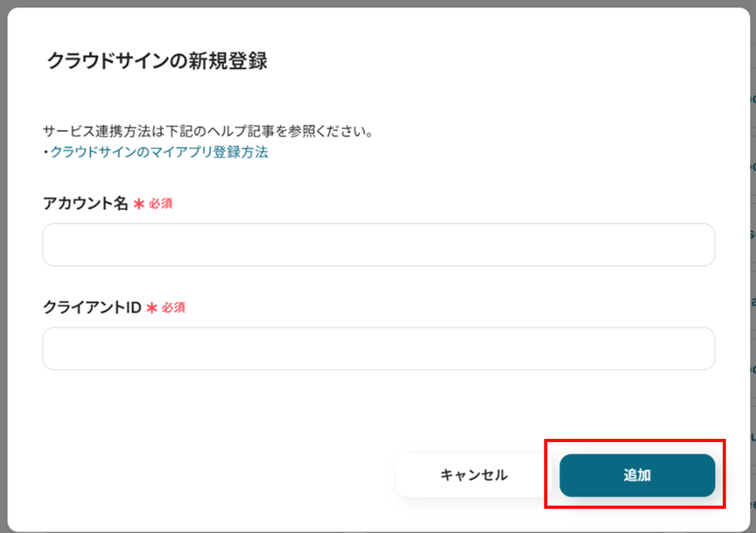Click the red asterisk beside アカウント名
The width and height of the screenshot is (756, 533).
(139, 204)
